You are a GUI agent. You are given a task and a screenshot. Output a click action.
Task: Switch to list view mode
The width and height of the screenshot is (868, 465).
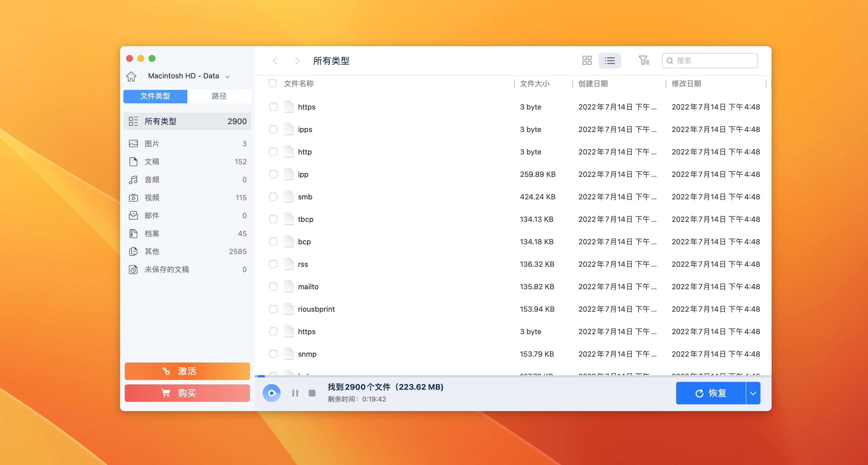pyautogui.click(x=610, y=61)
